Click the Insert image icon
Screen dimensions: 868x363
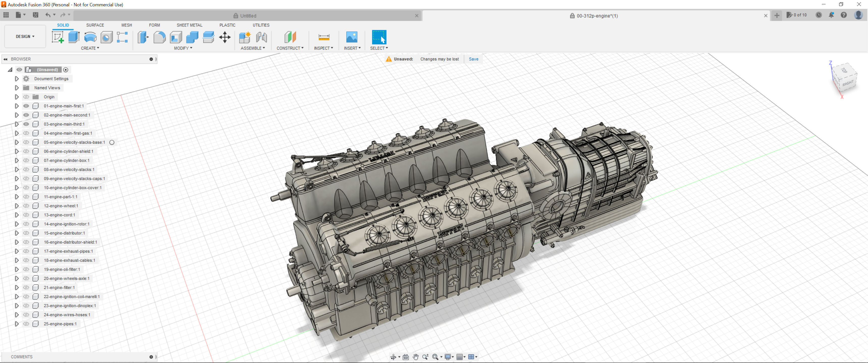click(x=351, y=37)
